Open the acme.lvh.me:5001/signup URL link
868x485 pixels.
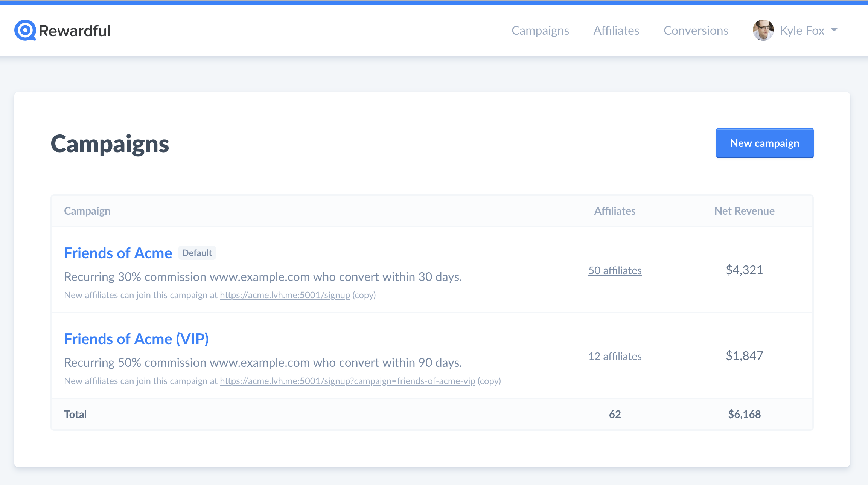285,295
